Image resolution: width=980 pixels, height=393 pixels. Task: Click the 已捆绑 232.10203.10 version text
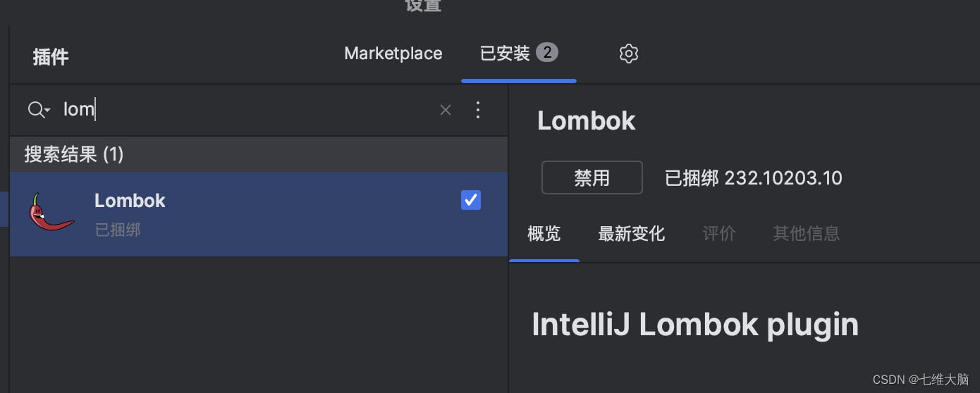[753, 177]
